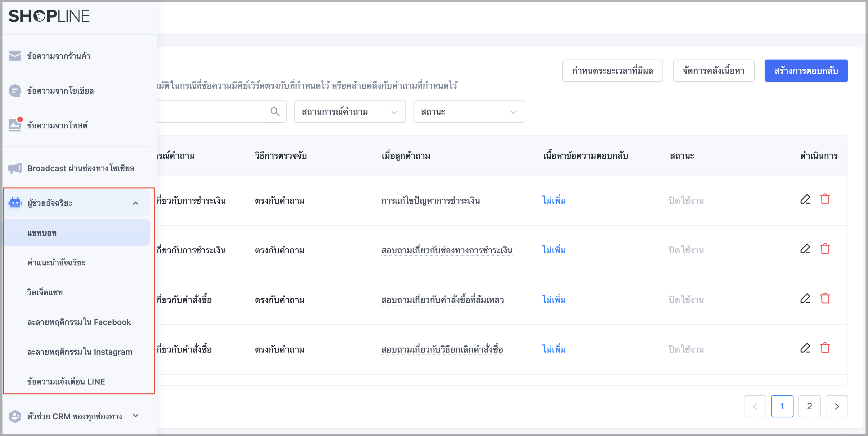Select แชทบอท in the sidebar

click(76, 233)
